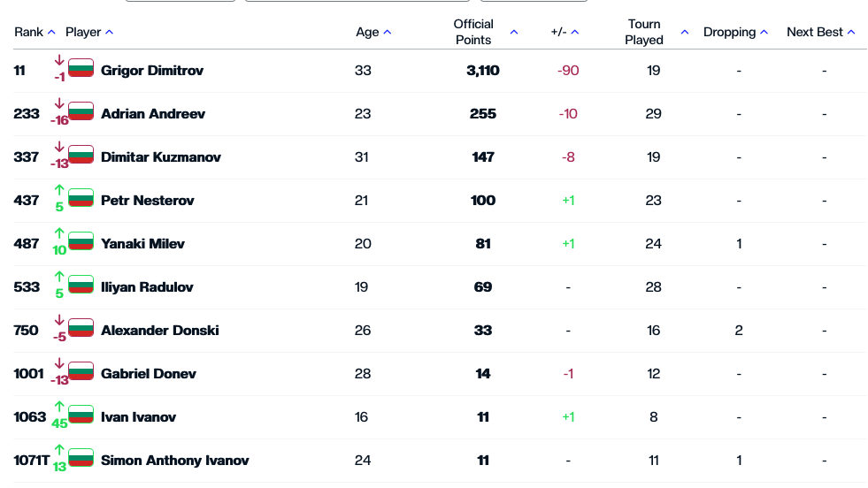
Task: Click the red down arrow for Gabriel Donev
Action: click(59, 363)
